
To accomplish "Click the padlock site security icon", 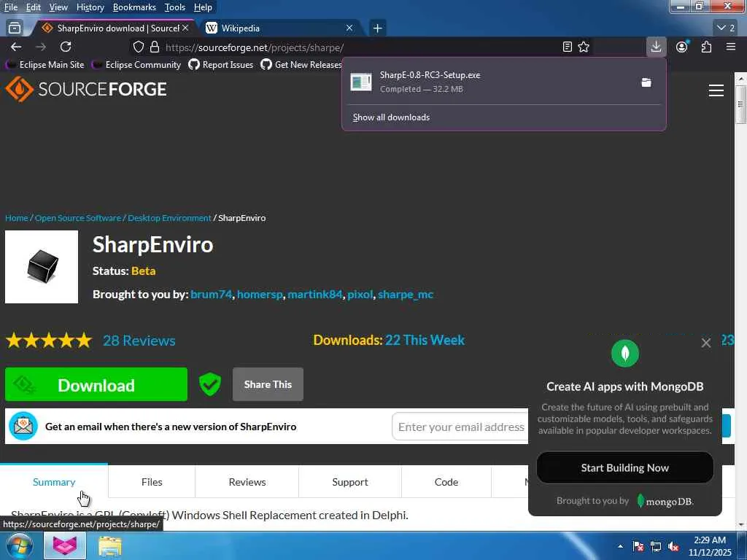I will (155, 47).
